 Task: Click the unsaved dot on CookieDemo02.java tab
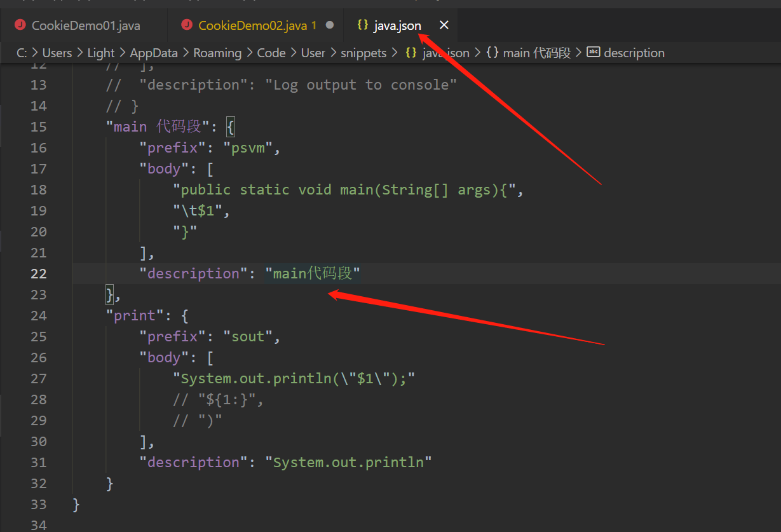click(330, 25)
